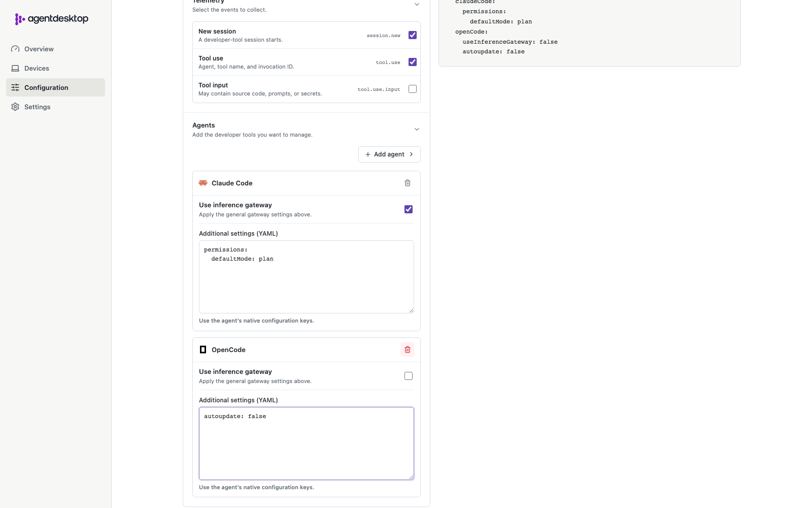Click the 'openCode:' line in preview
Screen dimensions: 812x508
pos(471,31)
